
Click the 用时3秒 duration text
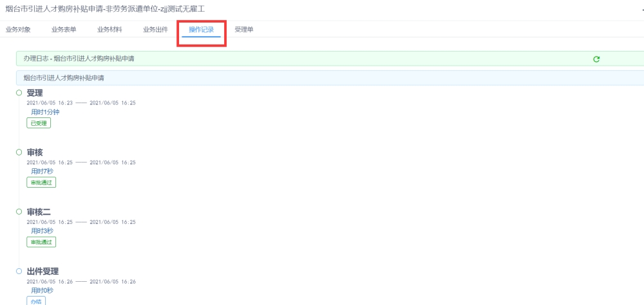click(43, 231)
